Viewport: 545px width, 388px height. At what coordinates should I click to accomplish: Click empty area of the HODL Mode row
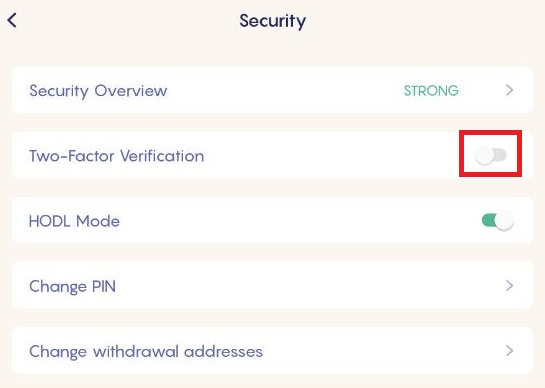[x=299, y=220]
